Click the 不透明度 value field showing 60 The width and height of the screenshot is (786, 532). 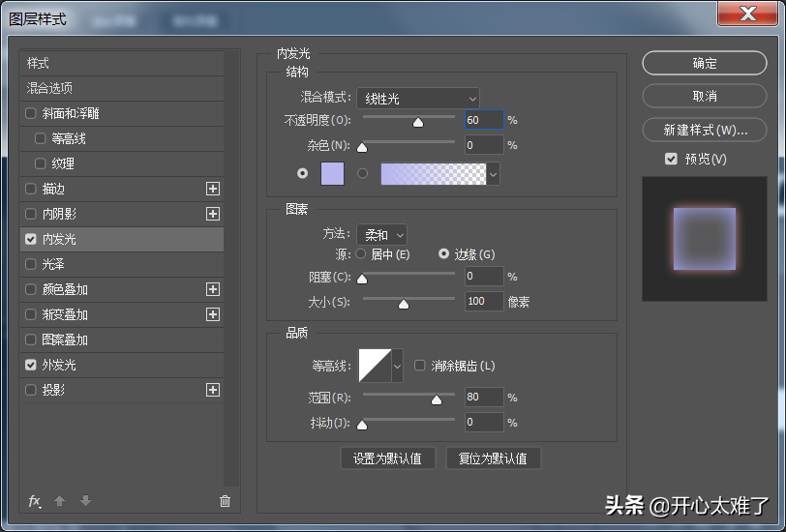click(484, 120)
